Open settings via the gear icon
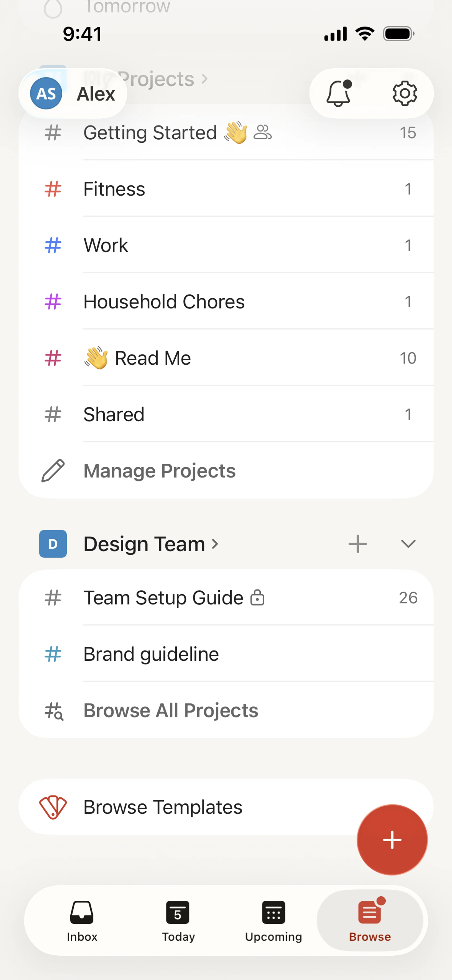This screenshot has height=980, width=452. [404, 93]
